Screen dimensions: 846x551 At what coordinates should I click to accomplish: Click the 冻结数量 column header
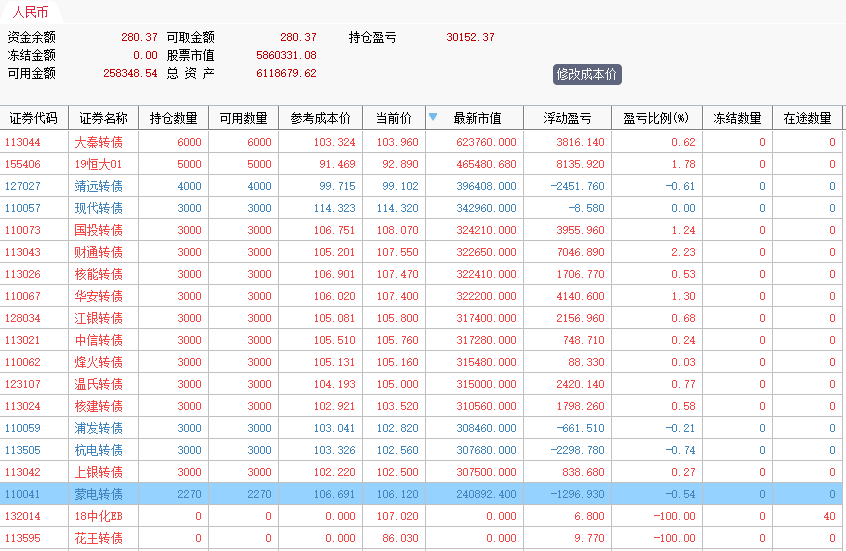point(737,118)
